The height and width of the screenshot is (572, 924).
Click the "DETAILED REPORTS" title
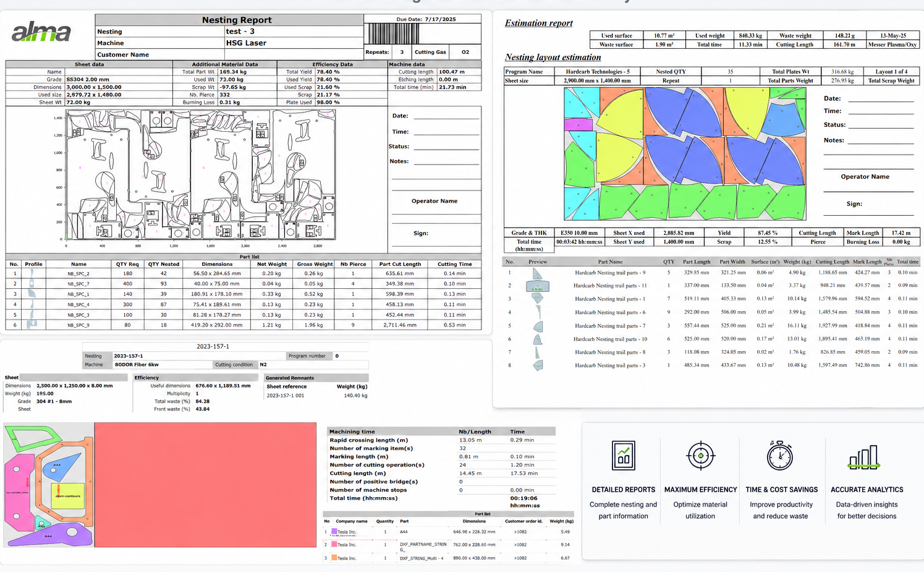click(x=623, y=489)
